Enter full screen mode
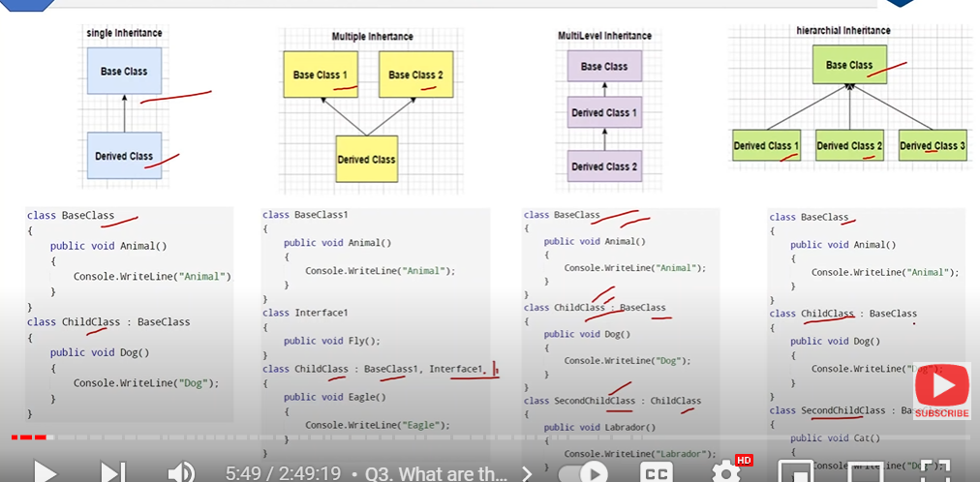The image size is (980, 482). coord(933,472)
